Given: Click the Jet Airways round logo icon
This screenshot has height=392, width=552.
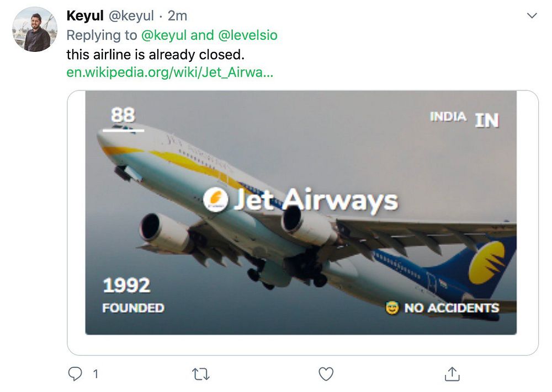Looking at the screenshot, I should pos(216,199).
